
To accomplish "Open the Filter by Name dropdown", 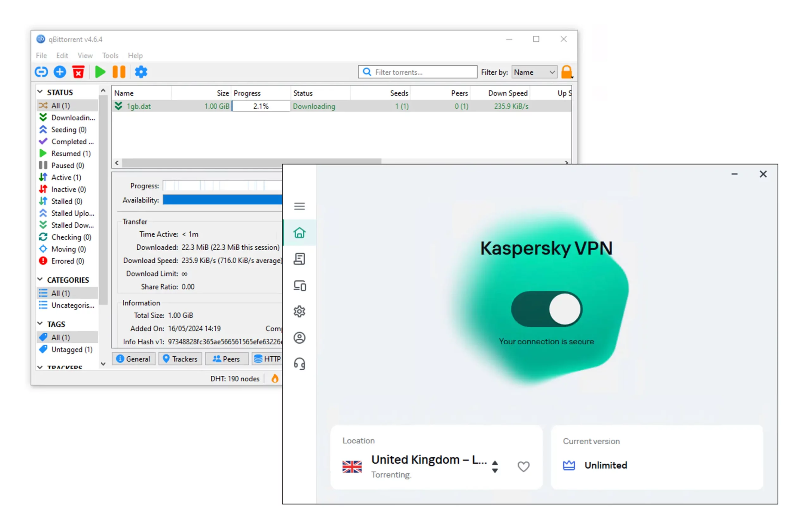I will click(x=534, y=72).
